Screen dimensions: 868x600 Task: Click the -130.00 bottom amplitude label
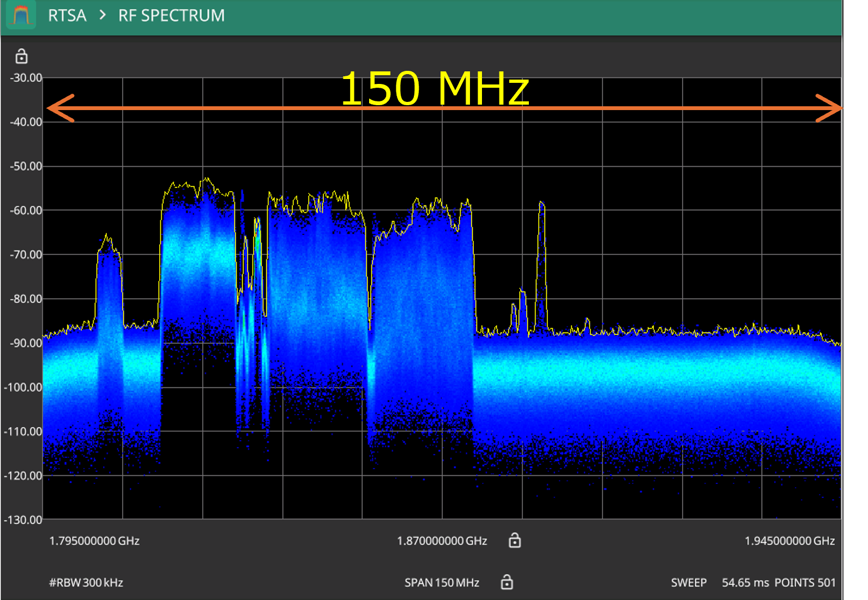23,520
